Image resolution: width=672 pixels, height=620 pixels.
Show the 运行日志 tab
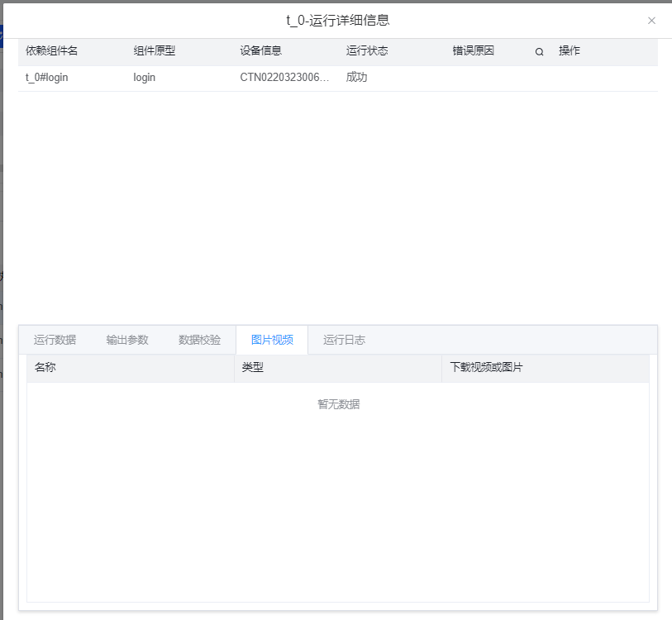(x=344, y=340)
